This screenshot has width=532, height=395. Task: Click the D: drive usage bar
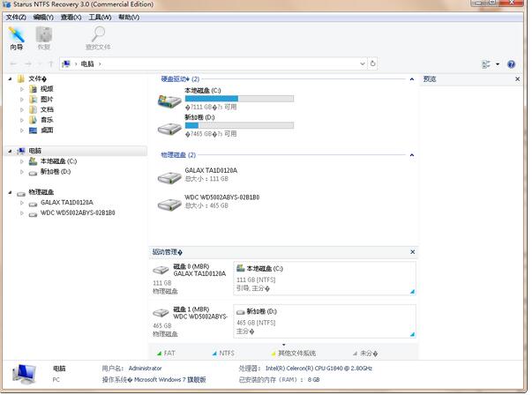tap(239, 125)
